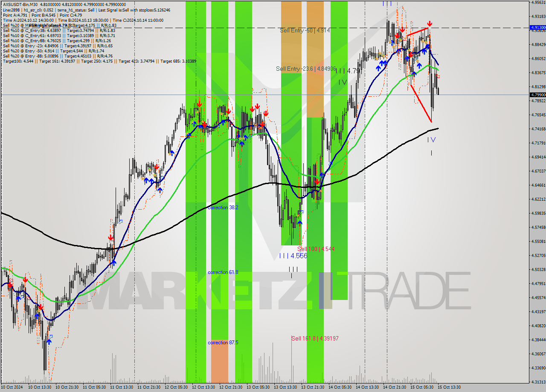This screenshot has height=392, width=546.
Task: Click the blue 'I V' wave label near the black average
Action: [x=431, y=140]
